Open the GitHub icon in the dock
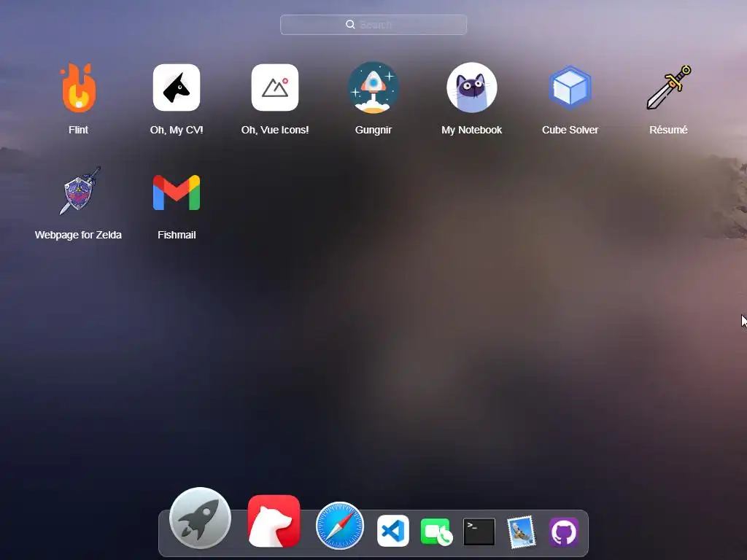The height and width of the screenshot is (560, 747). click(x=564, y=532)
